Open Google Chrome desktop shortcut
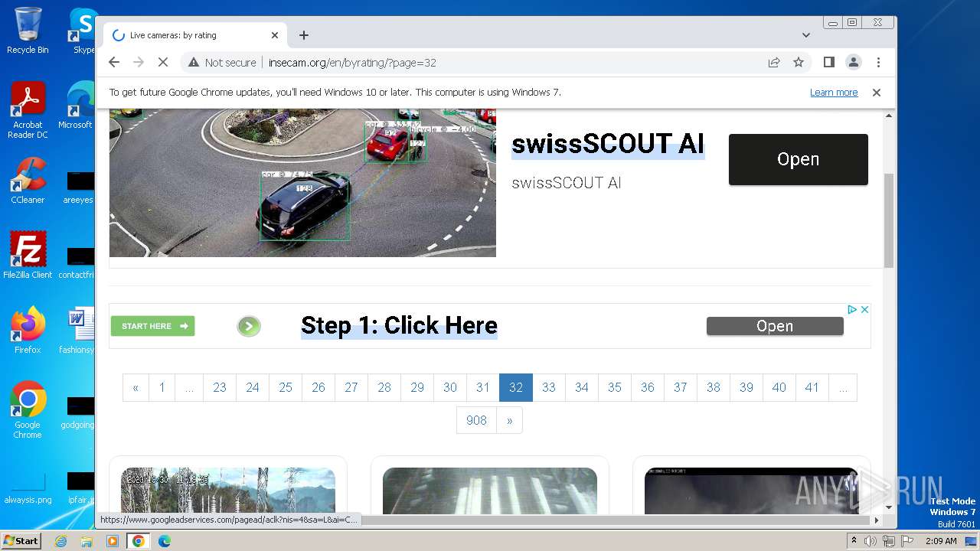This screenshot has width=980, height=551. (x=28, y=410)
